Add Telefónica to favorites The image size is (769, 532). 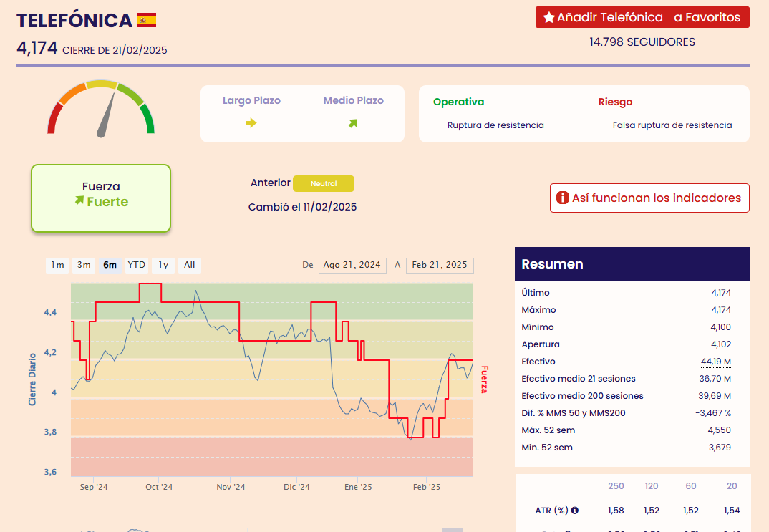click(642, 17)
